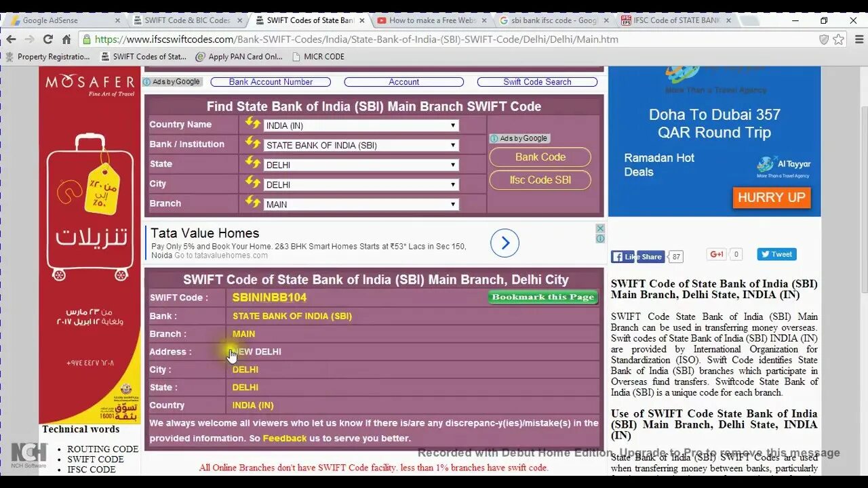Image resolution: width=868 pixels, height=488 pixels.
Task: Click the HURRY UP button in Al Tayyar ad
Action: point(772,198)
